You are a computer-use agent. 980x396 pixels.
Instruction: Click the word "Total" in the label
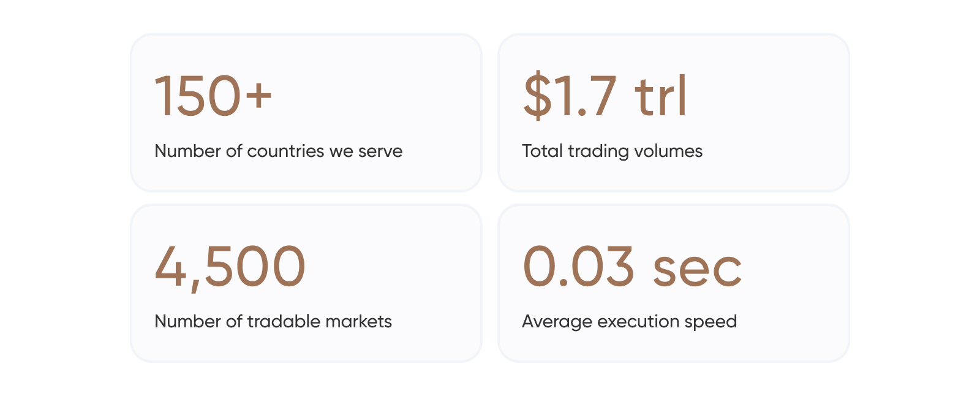542,151
